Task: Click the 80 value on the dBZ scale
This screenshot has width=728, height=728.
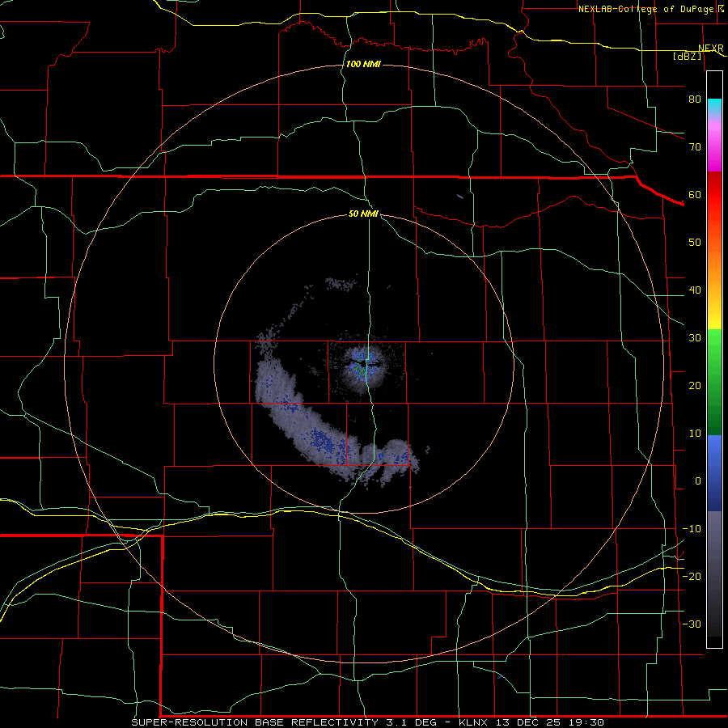Action: coord(695,99)
